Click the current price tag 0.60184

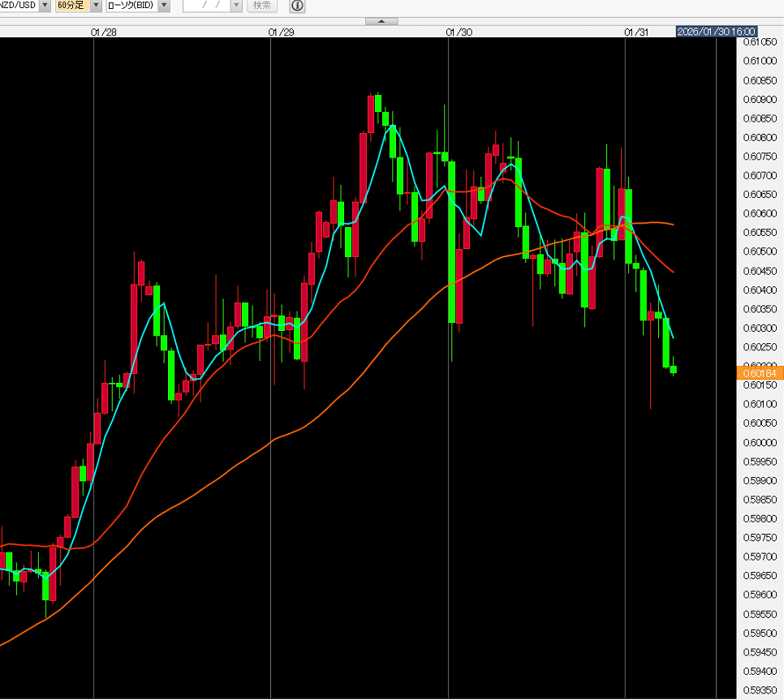pyautogui.click(x=760, y=373)
